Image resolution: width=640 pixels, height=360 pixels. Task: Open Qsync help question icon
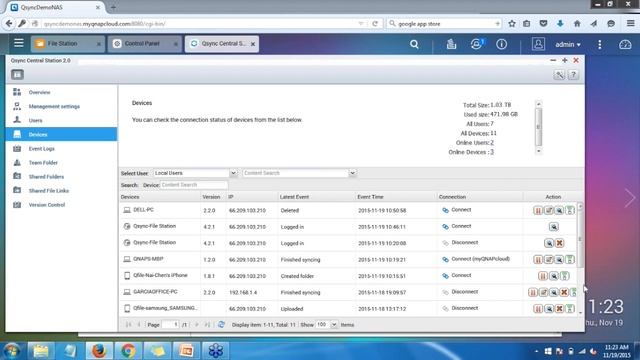pos(573,75)
